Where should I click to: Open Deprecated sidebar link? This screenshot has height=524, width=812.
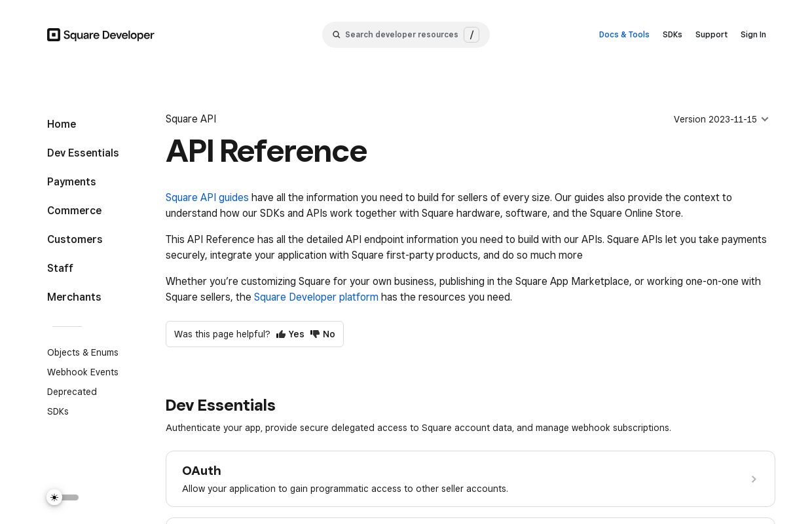tap(72, 392)
